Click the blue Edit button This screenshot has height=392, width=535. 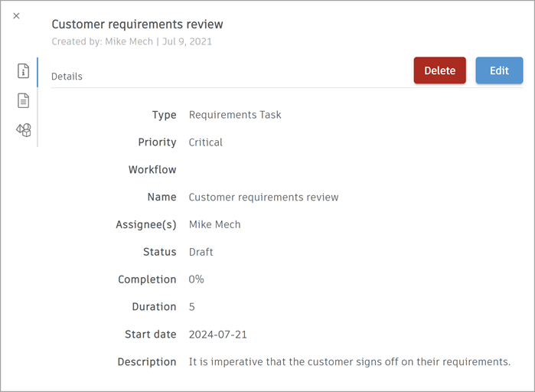tap(499, 70)
